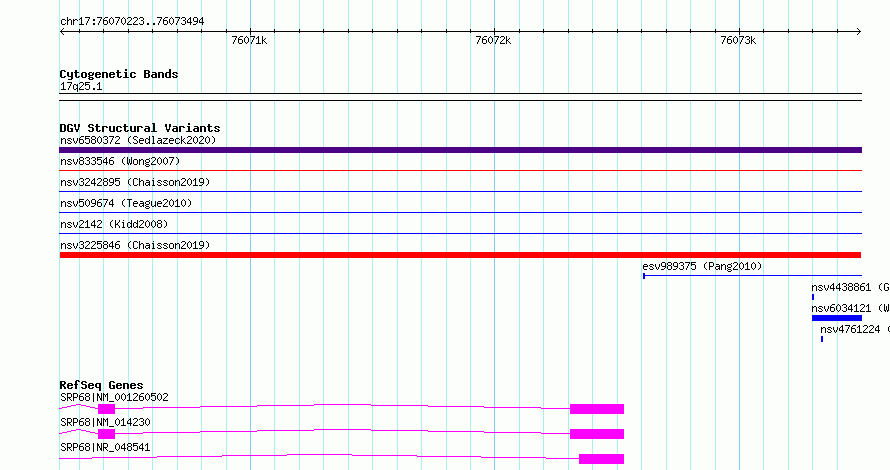Open the SRP68|NM_001260502 transcript label
The height and width of the screenshot is (470, 890).
(x=114, y=397)
